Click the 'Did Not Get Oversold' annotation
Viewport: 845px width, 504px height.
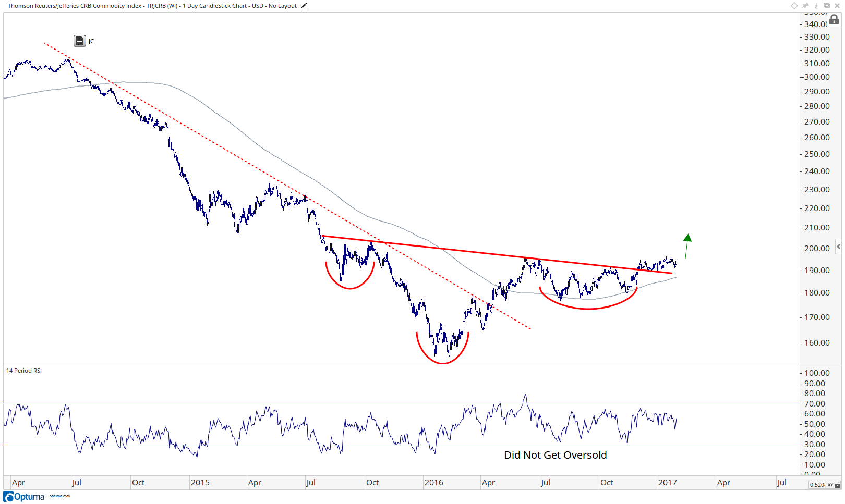coord(556,455)
